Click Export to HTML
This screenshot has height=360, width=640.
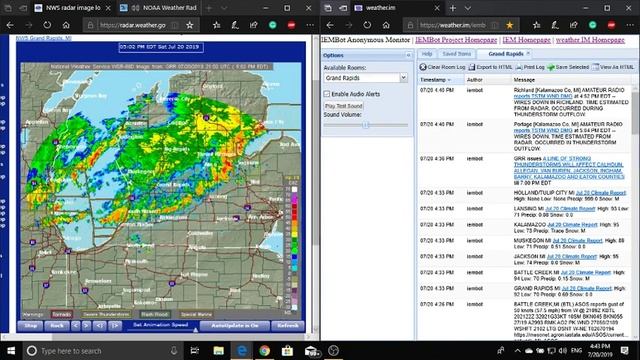pos(490,67)
